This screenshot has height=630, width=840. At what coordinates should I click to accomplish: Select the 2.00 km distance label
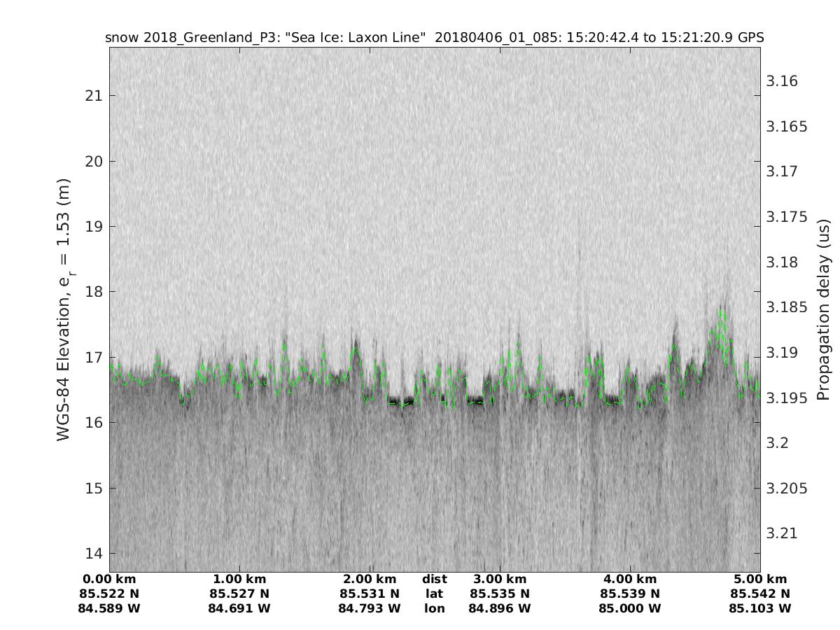(x=370, y=579)
